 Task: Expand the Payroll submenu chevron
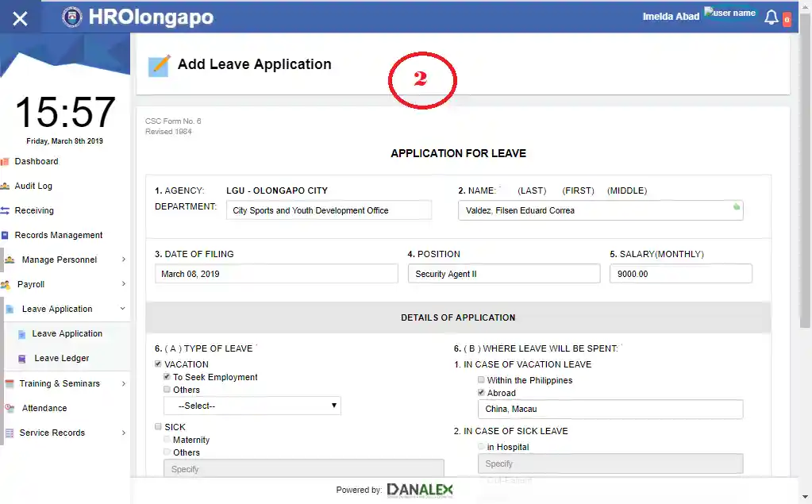124,284
